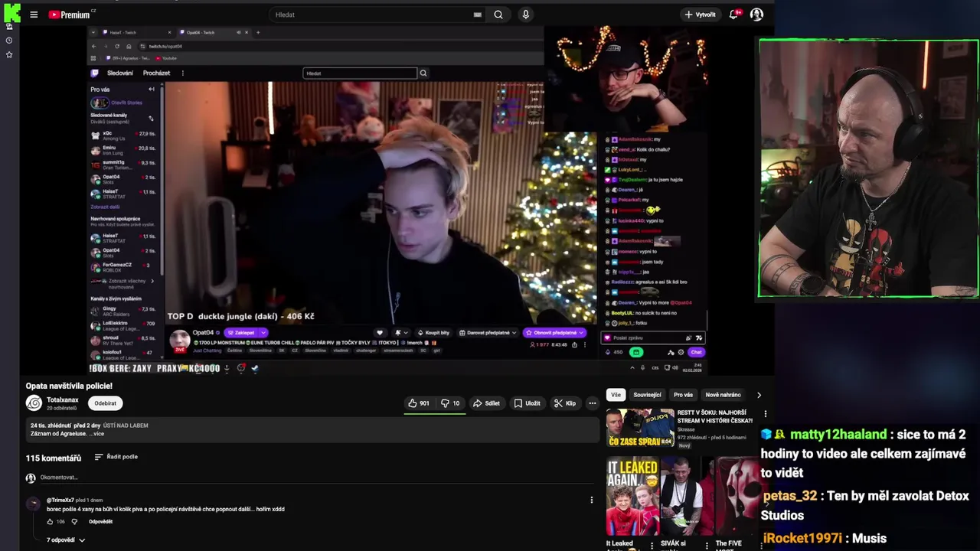Click the YouTube search magnifier button

(498, 15)
